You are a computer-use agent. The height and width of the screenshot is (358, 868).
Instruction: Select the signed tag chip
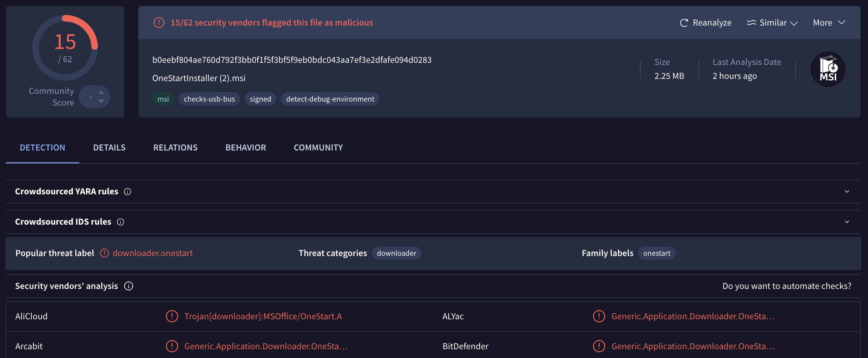260,99
